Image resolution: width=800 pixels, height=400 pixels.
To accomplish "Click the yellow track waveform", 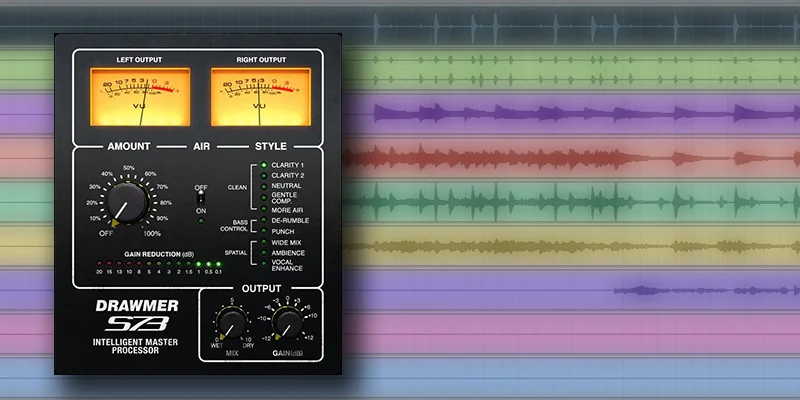I will [571, 246].
